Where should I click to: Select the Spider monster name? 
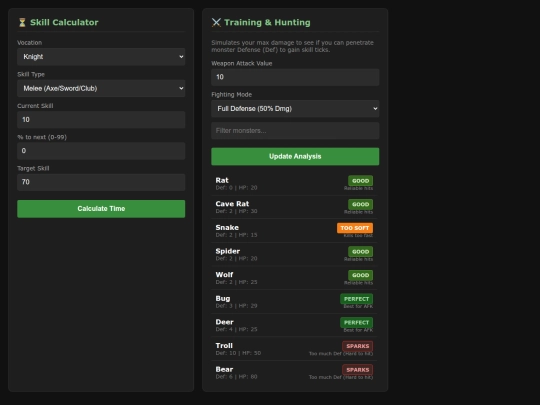(228, 251)
